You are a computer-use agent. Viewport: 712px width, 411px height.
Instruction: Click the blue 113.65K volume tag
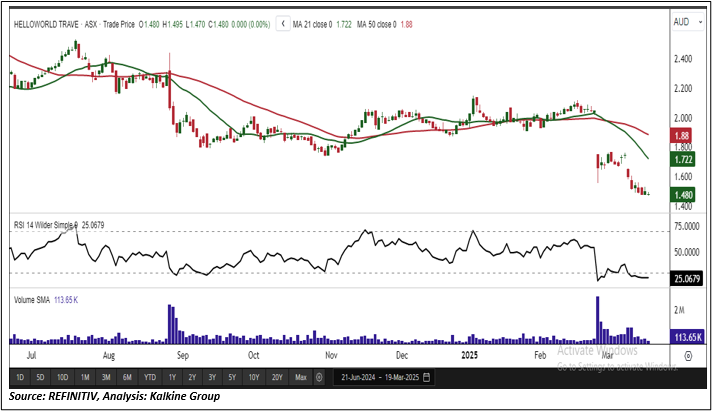pos(687,337)
